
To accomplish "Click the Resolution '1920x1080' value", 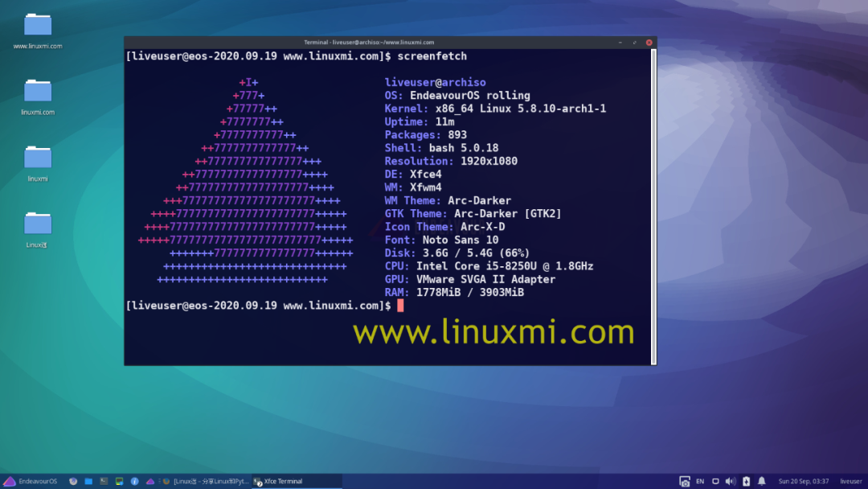I will (489, 161).
